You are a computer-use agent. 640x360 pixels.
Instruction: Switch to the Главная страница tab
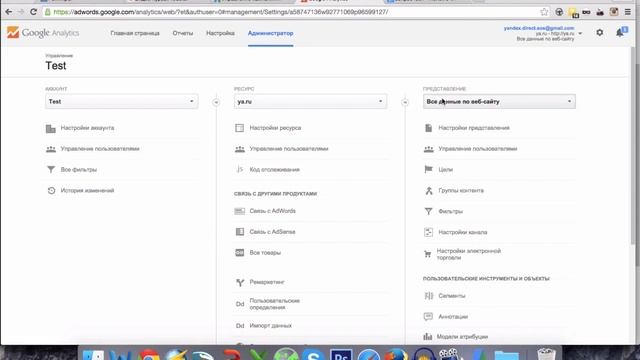point(135,33)
